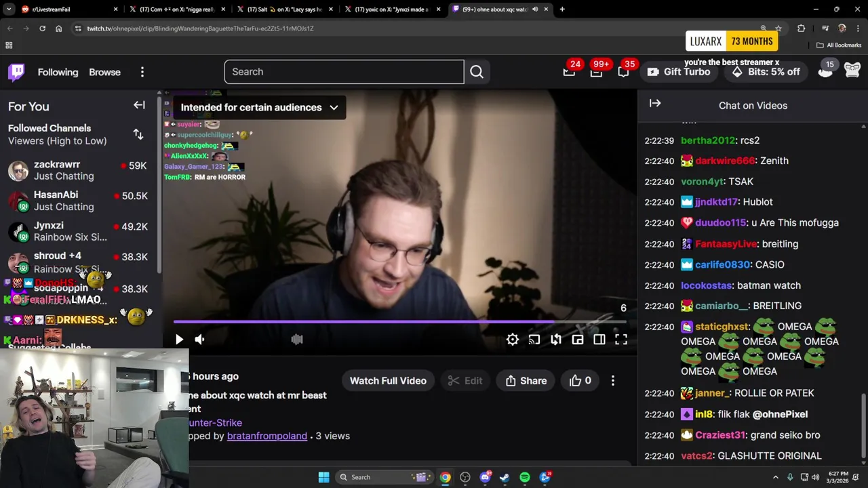
Task: Click @ohnePixel mention in chat
Action: (x=780, y=414)
